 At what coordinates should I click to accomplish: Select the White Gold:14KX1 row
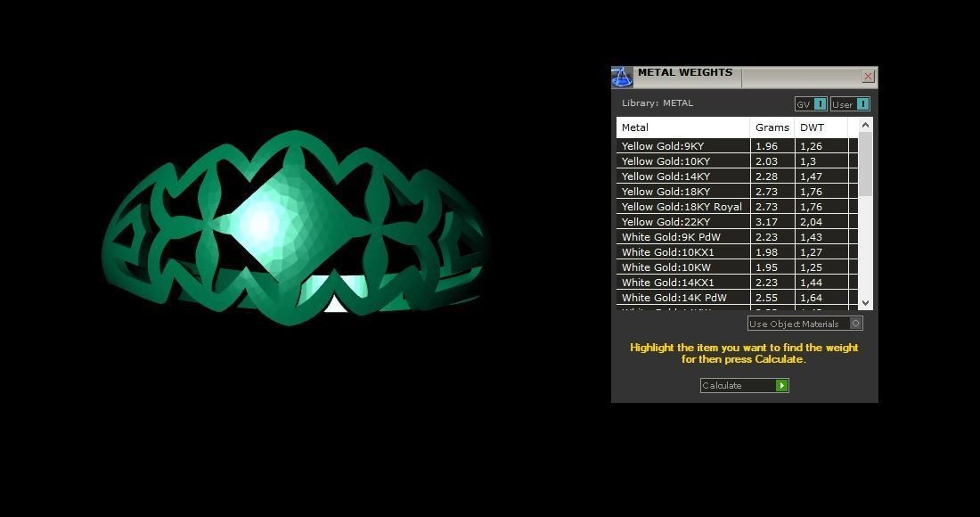(737, 283)
